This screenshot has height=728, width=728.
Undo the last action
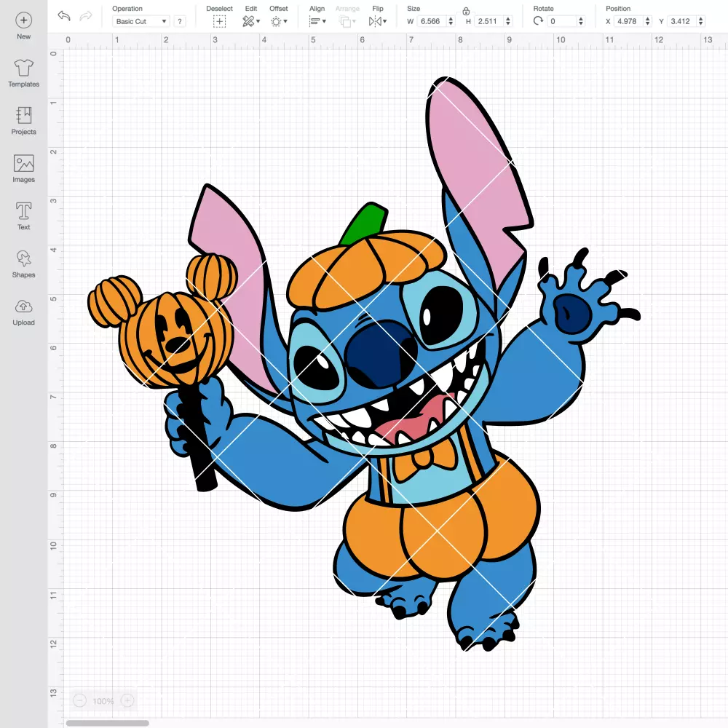[64, 16]
